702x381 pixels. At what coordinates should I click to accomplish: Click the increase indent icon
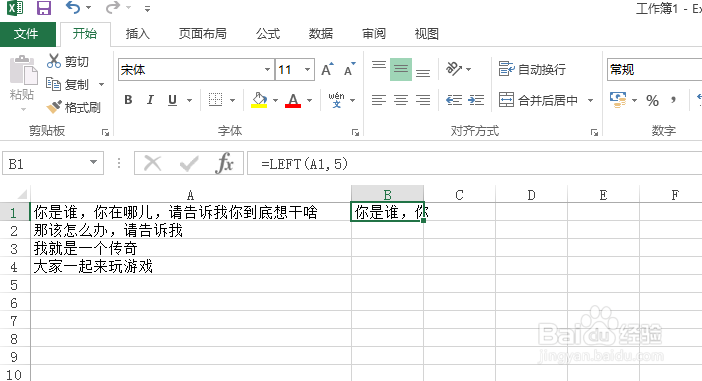476,100
